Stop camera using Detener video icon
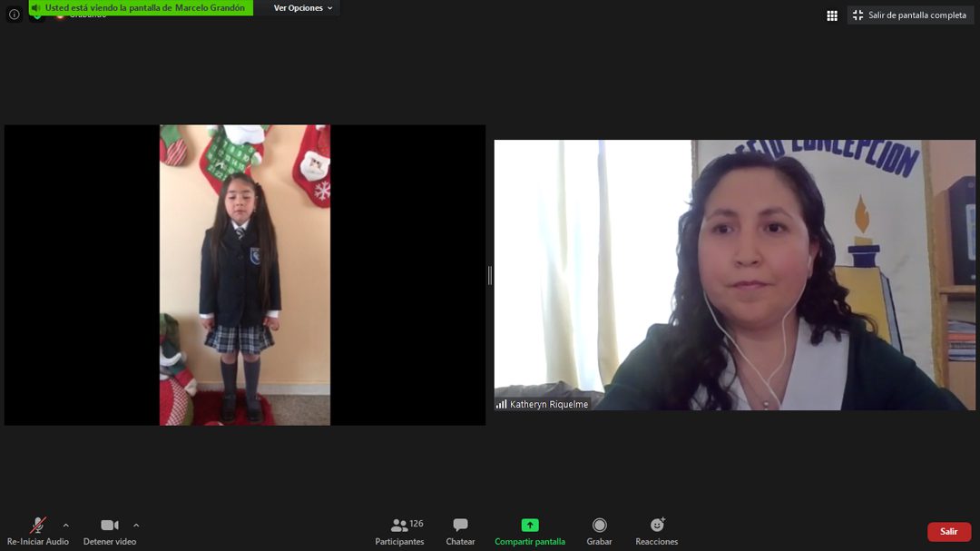Viewport: 980px width, 551px height. point(110,526)
